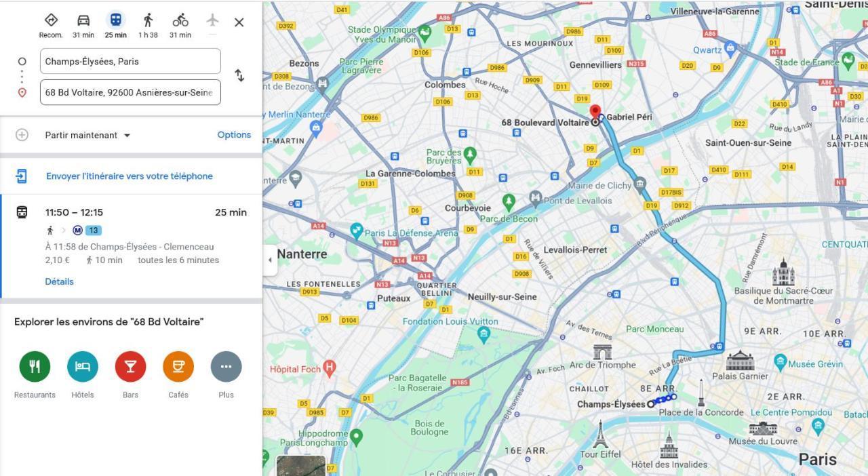The height and width of the screenshot is (476, 868).
Task: Select the Parc de Bécon marker
Action: pyautogui.click(x=509, y=202)
